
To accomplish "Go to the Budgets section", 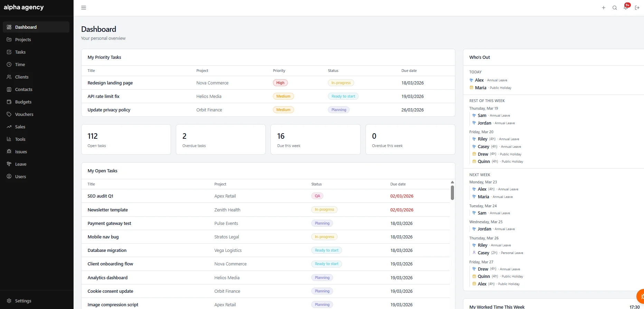I will [36, 102].
